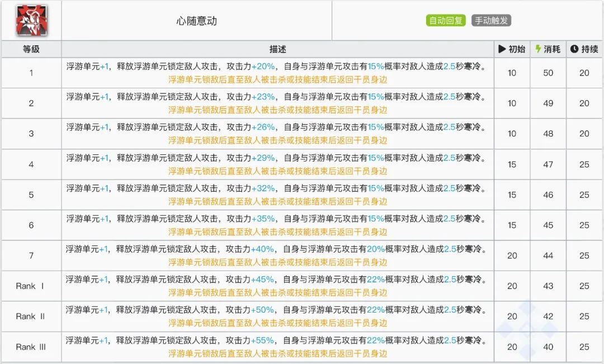
Task: Click duration 20 in level 1 row
Action: pos(584,73)
